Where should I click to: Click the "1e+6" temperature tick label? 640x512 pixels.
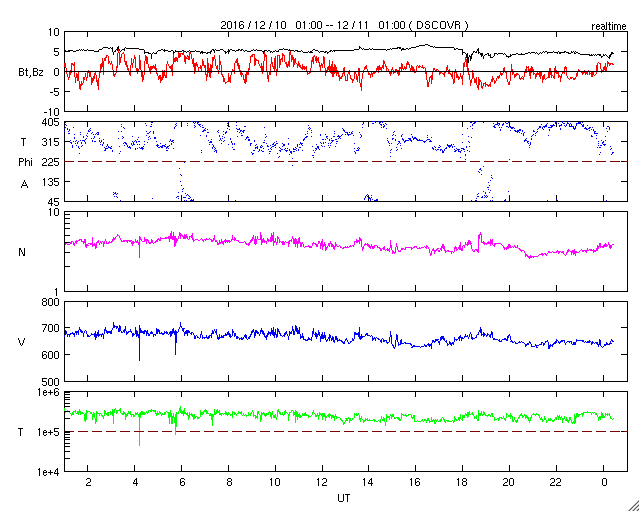(x=49, y=393)
